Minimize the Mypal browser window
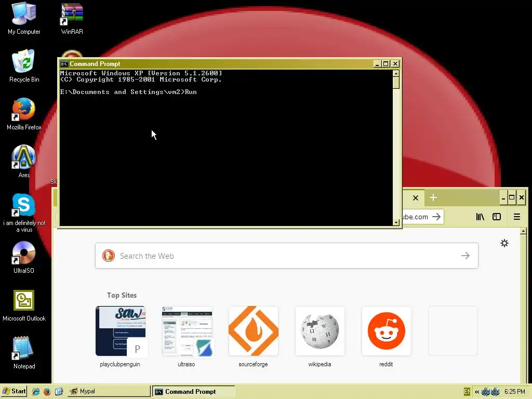The width and height of the screenshot is (532, 399). (x=503, y=198)
